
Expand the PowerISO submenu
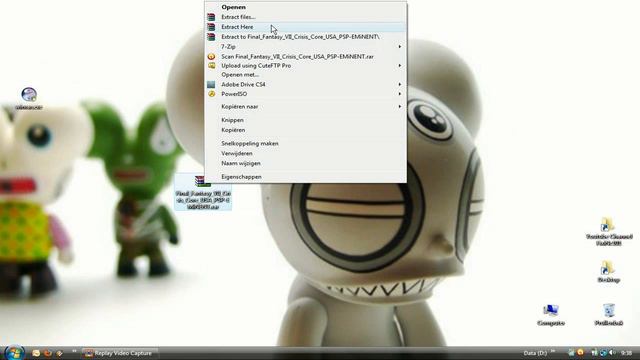tap(305, 94)
